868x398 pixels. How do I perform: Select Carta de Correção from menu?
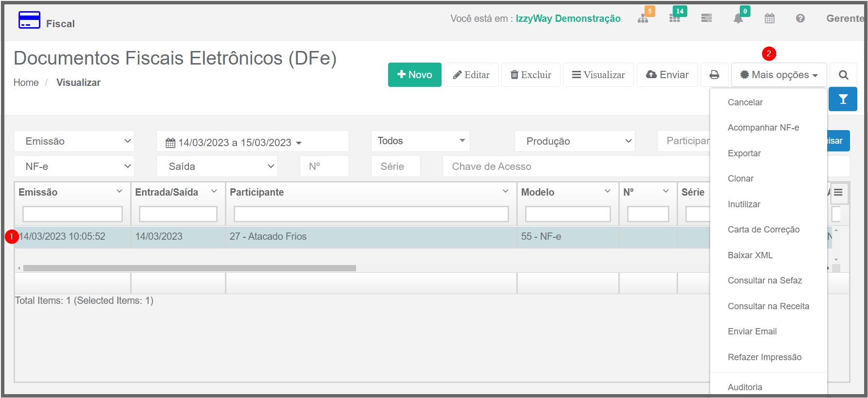click(763, 230)
